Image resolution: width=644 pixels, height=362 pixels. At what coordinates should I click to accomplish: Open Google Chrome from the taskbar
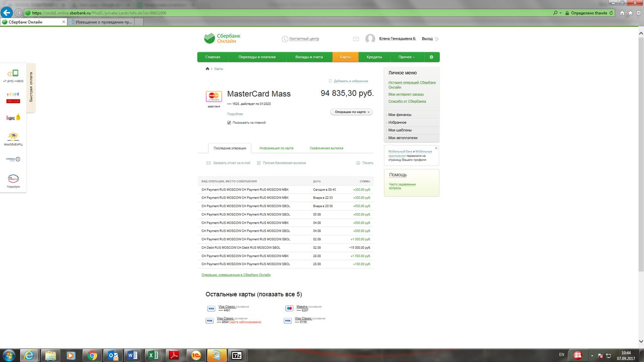92,355
